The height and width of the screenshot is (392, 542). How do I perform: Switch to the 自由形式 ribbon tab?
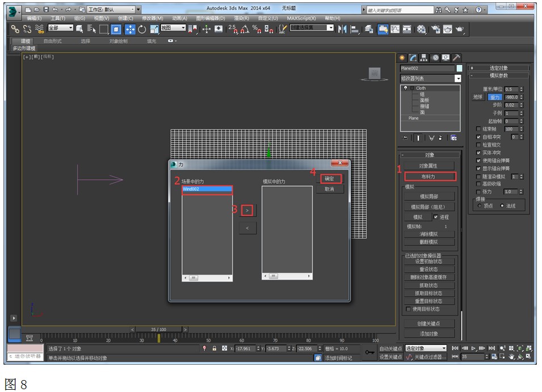coord(53,41)
